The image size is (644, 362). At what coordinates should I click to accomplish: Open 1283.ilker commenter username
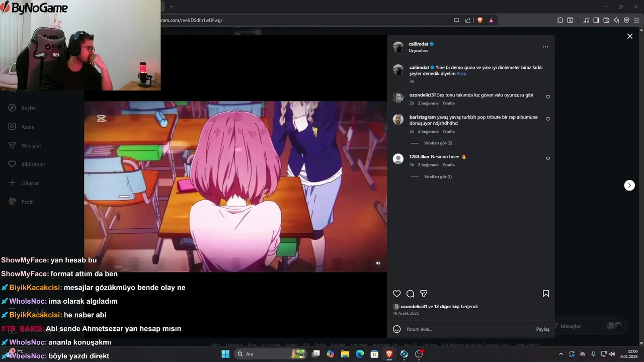tap(420, 157)
